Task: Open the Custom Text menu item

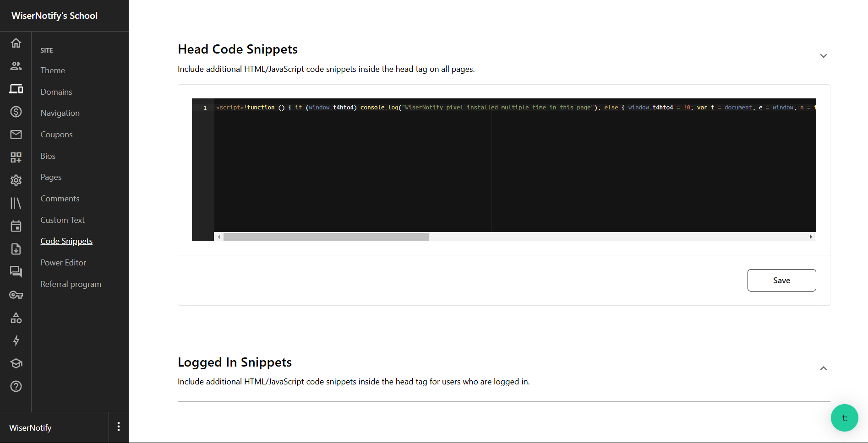Action: coord(63,220)
